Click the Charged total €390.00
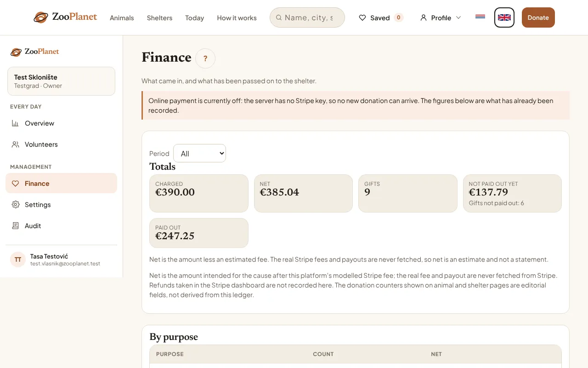This screenshot has width=588, height=368. pos(175,192)
